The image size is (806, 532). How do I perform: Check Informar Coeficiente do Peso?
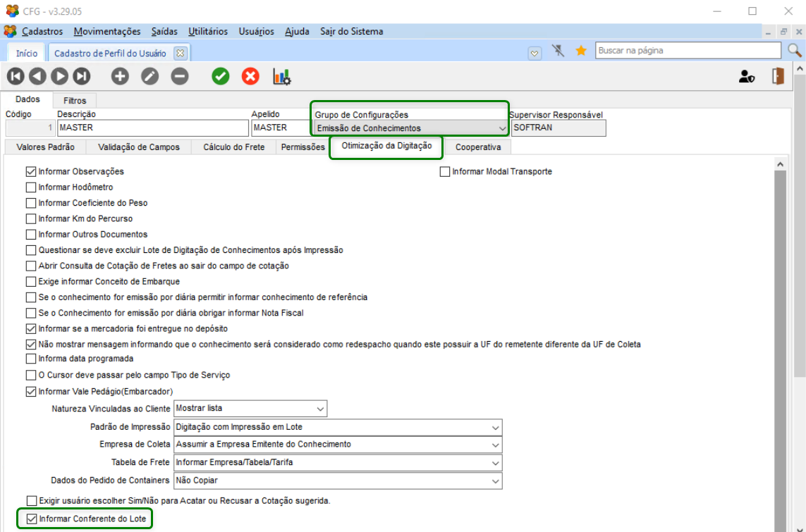(31, 203)
